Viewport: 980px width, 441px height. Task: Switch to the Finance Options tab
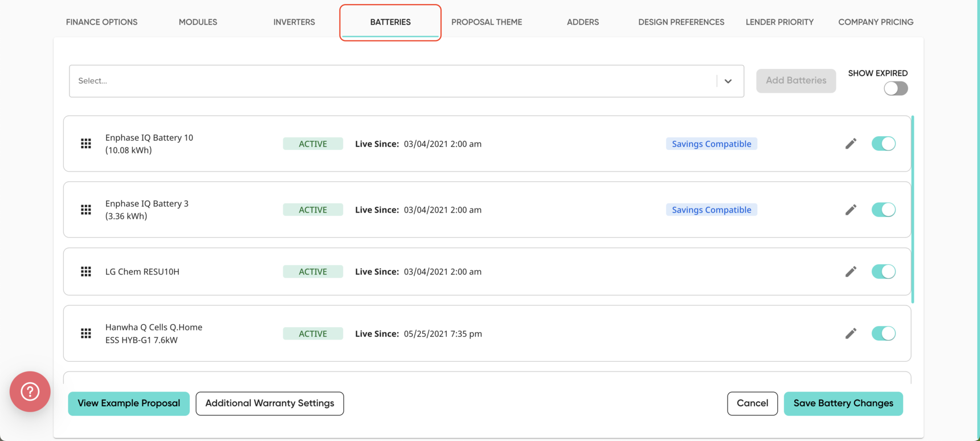tap(101, 22)
